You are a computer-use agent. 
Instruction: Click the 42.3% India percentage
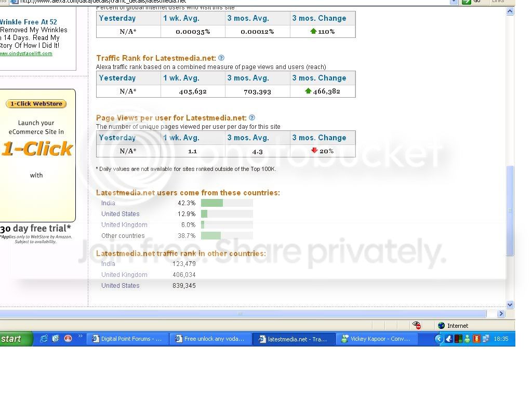(x=187, y=203)
